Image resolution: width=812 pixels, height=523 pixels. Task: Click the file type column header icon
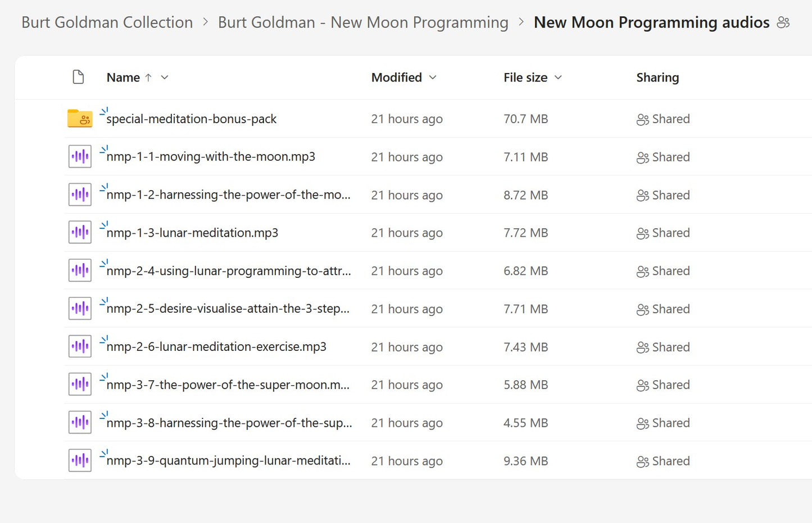coord(79,77)
